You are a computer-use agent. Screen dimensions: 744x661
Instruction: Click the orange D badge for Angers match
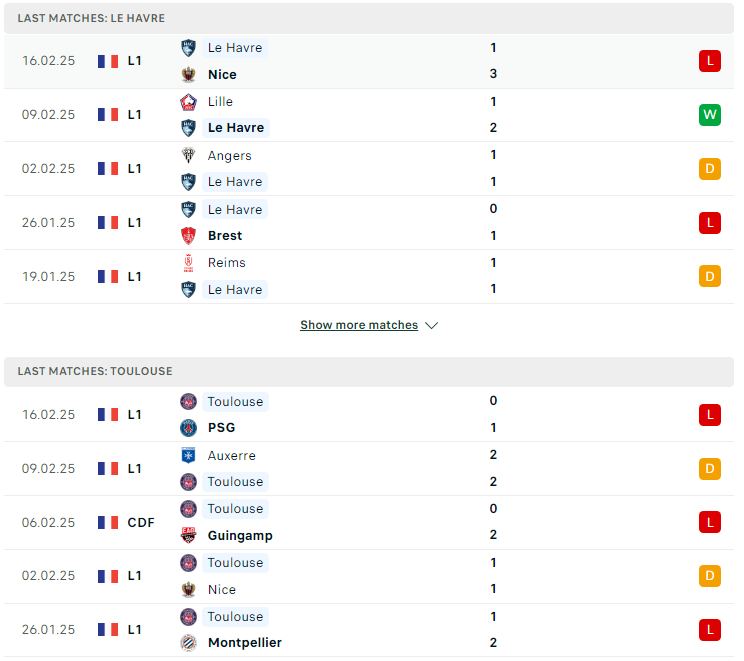709,169
